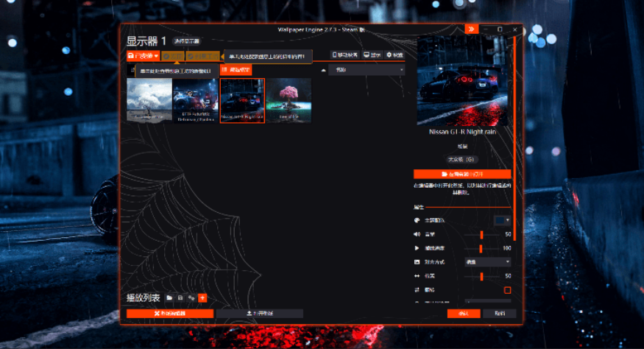Viewport: 644px width, 349px height.
Task: Open the mobile device pairing button
Action: pos(344,54)
